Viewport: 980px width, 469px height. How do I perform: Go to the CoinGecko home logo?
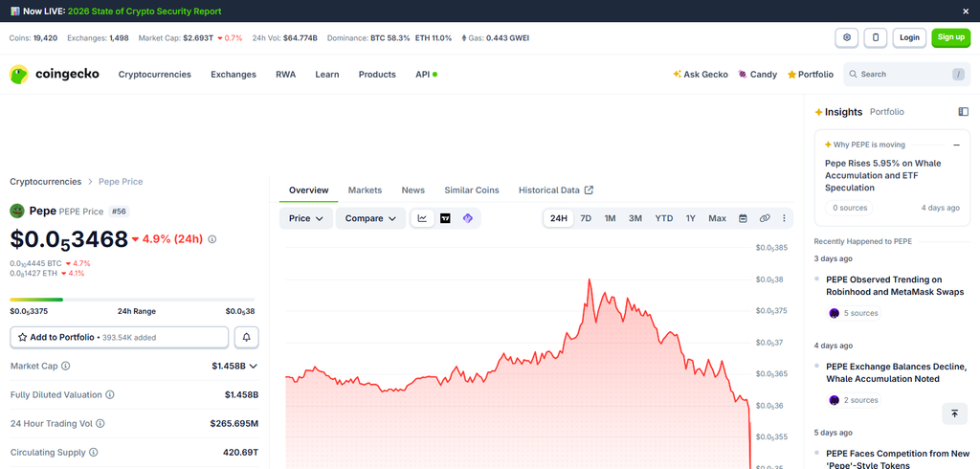pos(55,75)
